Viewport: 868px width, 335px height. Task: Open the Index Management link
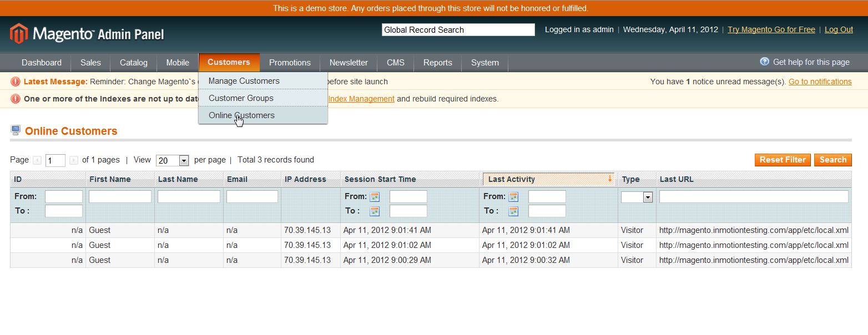(x=361, y=99)
